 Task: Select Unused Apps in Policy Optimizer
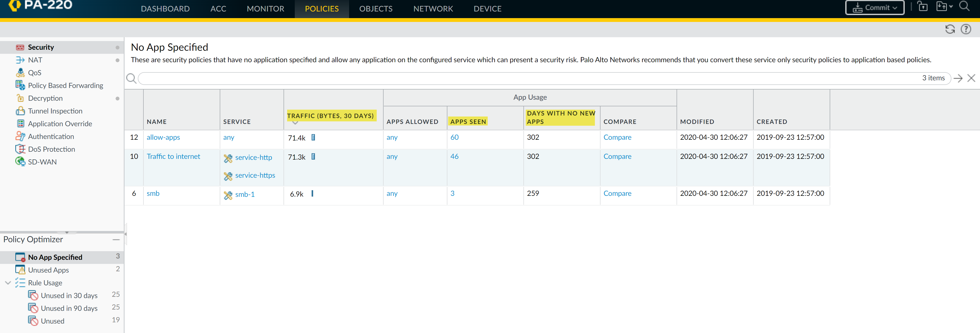click(48, 270)
